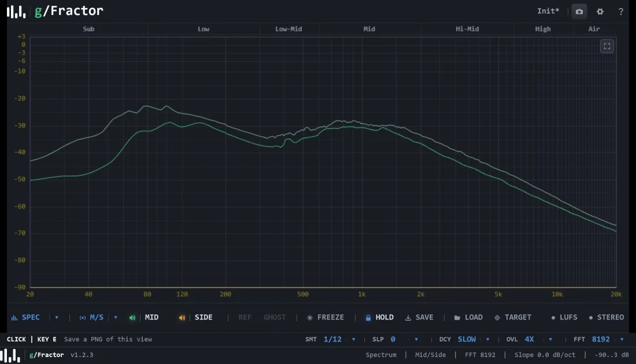Screen dimensions: 636x364
Task: Select the SPEC display mode
Action: 25,317
